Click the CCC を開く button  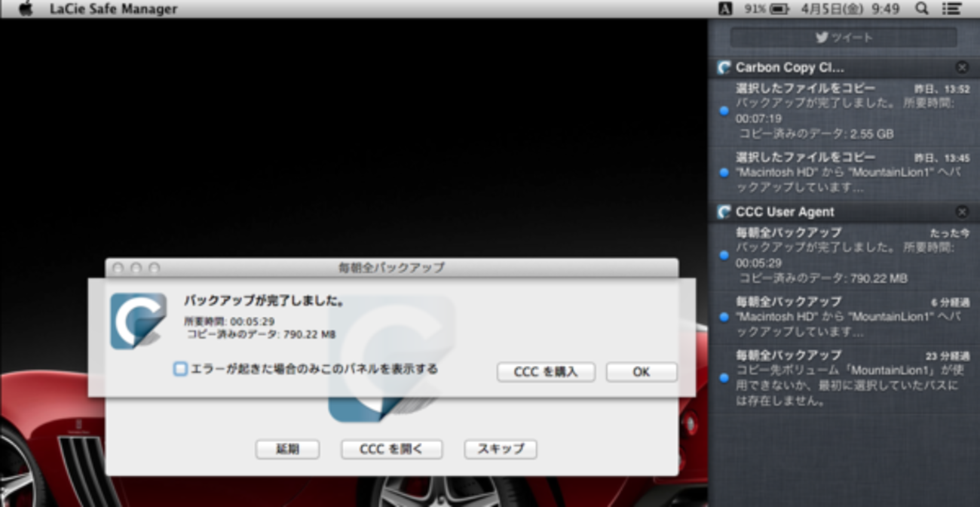click(391, 449)
